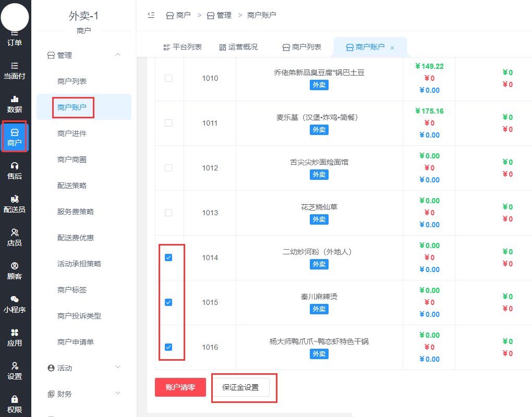
Task: Click the 管理 breadcrumb link
Action: (219, 15)
